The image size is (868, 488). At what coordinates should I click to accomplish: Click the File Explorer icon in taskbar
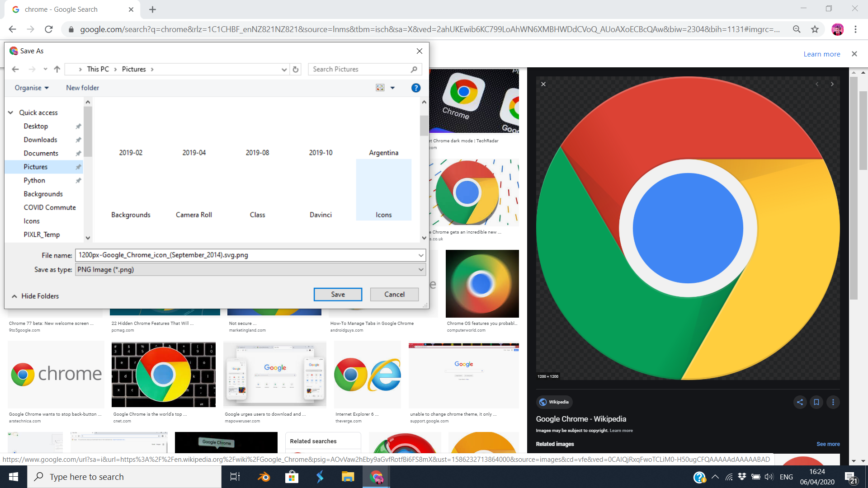click(x=348, y=477)
